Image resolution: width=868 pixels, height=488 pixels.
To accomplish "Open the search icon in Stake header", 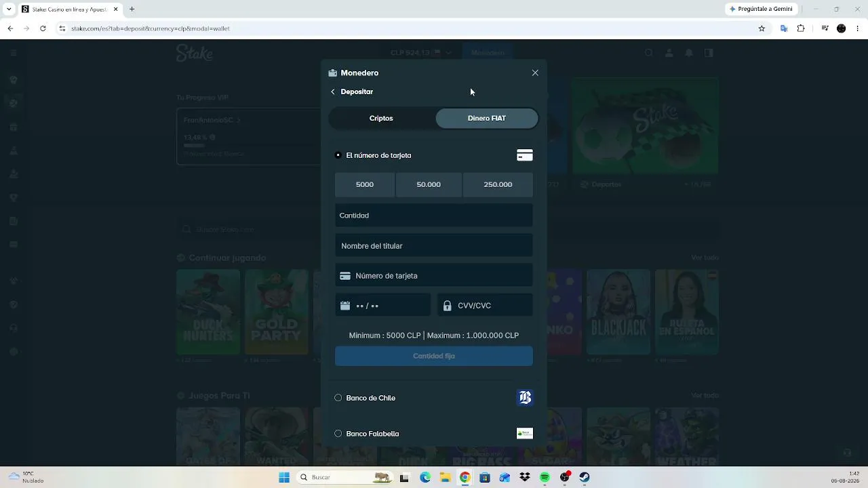I will pyautogui.click(x=649, y=53).
